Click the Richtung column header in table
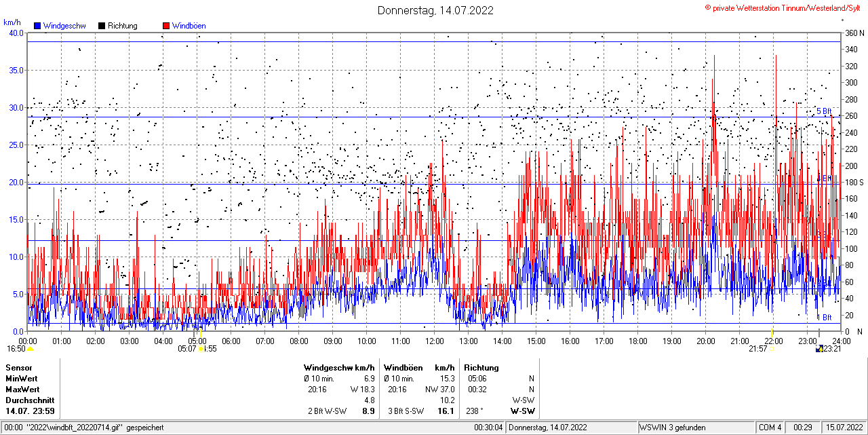The height and width of the screenshot is (435, 868). (481, 367)
